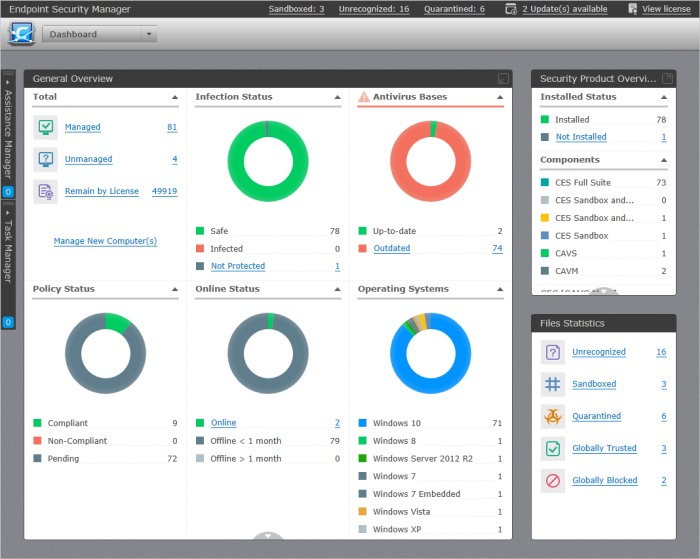Click the Online Status donut chart
This screenshot has height=559, width=700.
tap(268, 353)
